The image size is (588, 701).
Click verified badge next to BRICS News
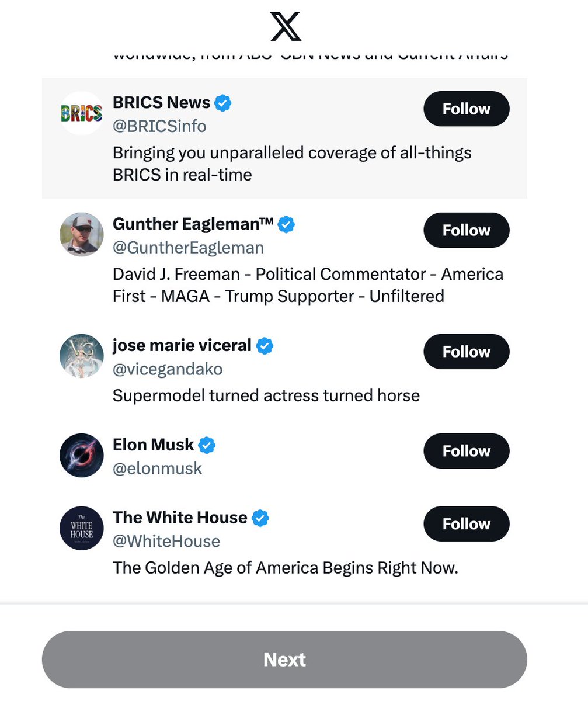coord(223,103)
